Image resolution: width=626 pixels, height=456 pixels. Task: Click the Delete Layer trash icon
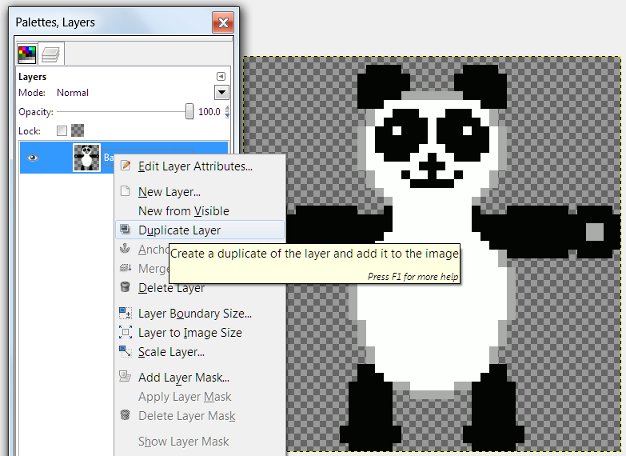coord(125,288)
